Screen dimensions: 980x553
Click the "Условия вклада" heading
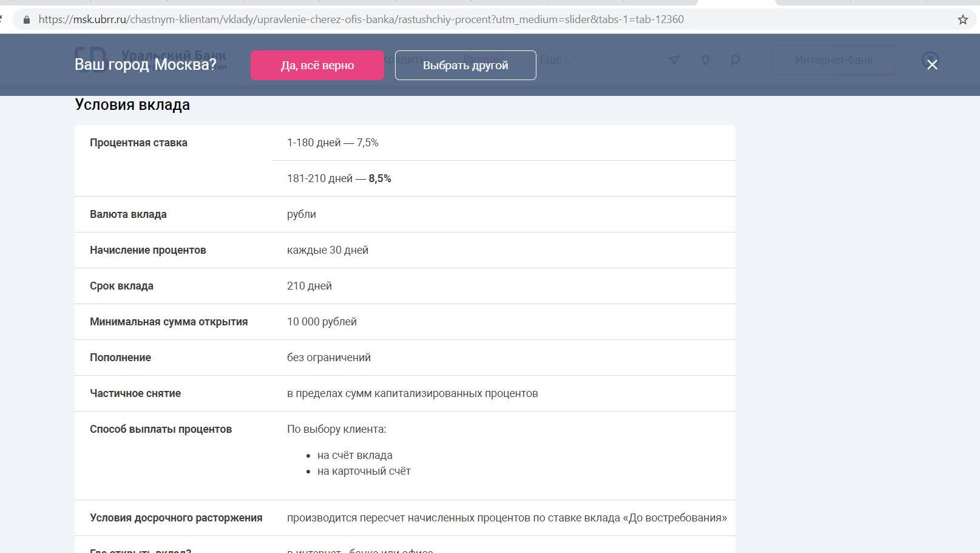pyautogui.click(x=132, y=105)
